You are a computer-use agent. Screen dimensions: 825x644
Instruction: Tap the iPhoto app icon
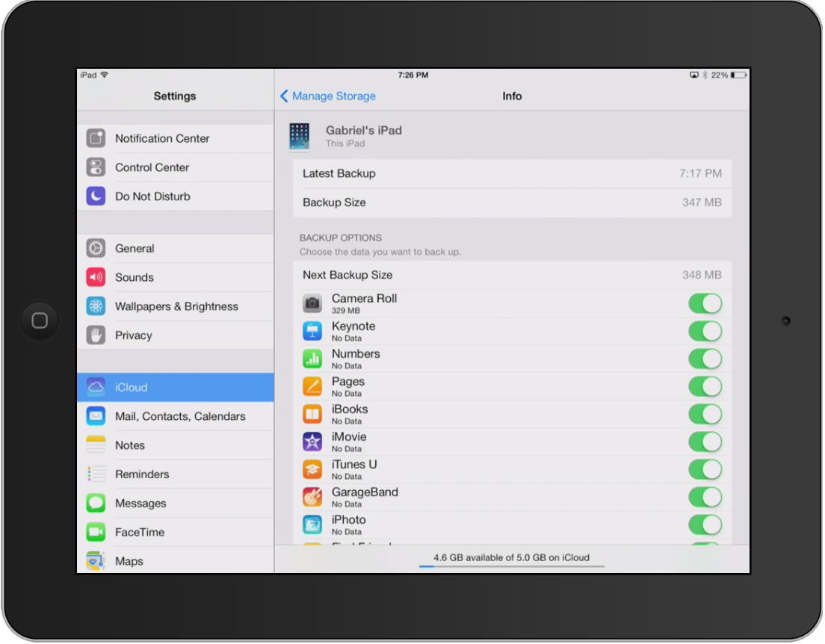tap(312, 524)
